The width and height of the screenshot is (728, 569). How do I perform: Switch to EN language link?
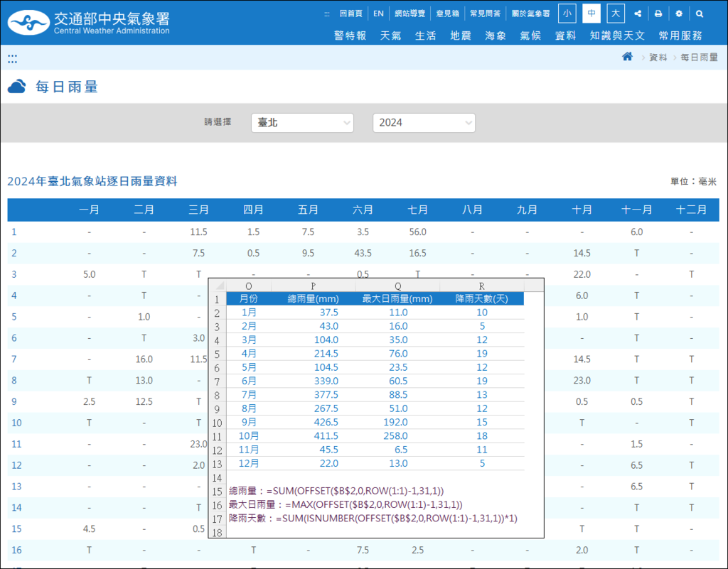(378, 13)
